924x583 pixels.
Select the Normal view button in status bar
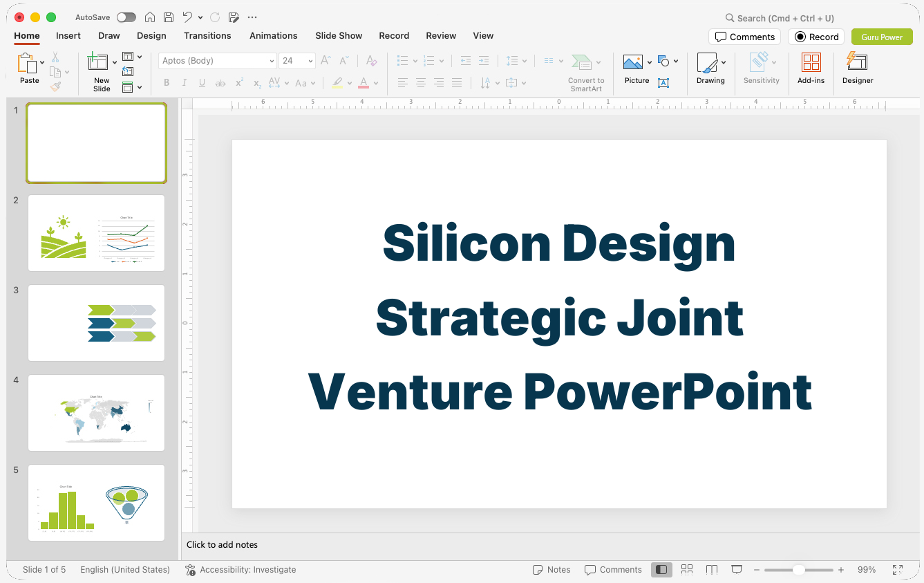[661, 569]
